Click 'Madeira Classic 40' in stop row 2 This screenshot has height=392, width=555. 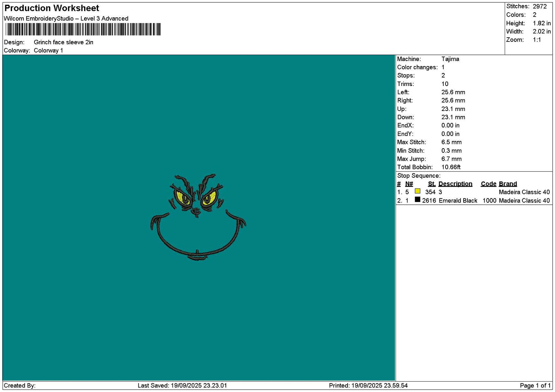524,200
